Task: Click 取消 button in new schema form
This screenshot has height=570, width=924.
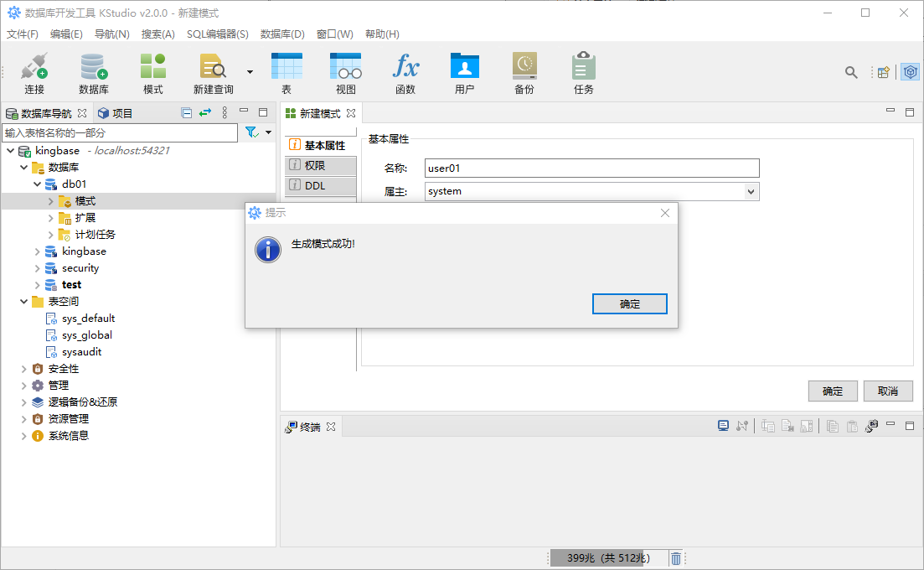Action: pos(888,391)
